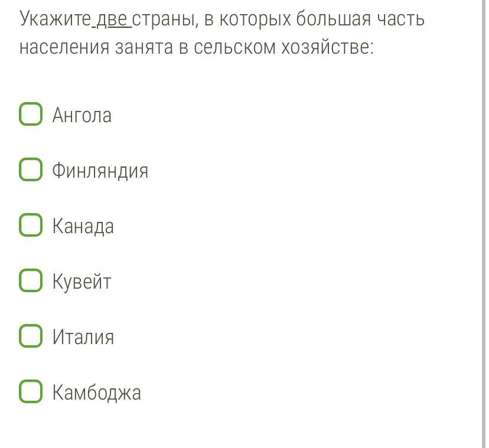This screenshot has width=489, height=448.
Task: Tick the Финляндия checkbox
Action: pyautogui.click(x=31, y=169)
